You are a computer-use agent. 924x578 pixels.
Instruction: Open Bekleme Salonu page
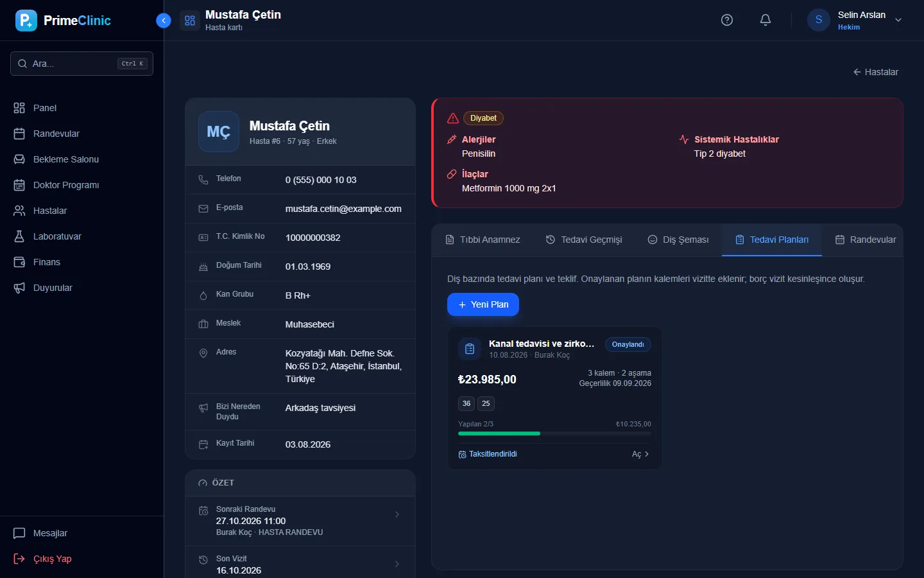pyautogui.click(x=81, y=159)
